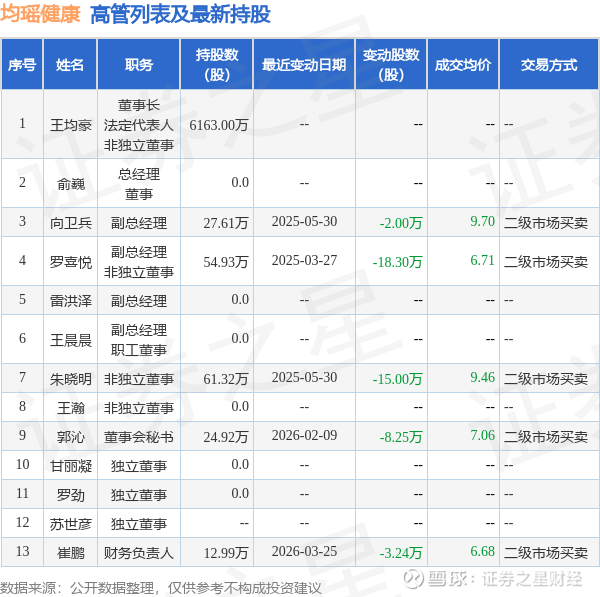Click the average price 6.68
This screenshot has width=600, height=597.
click(482, 551)
